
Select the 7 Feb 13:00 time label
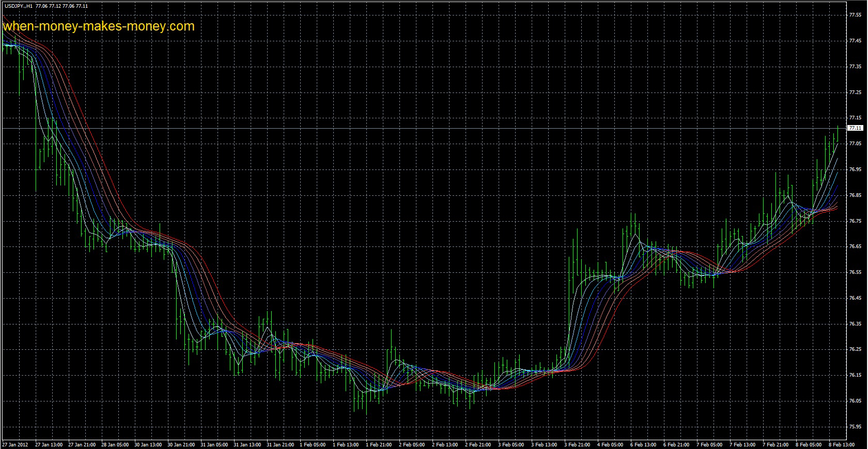pyautogui.click(x=742, y=444)
